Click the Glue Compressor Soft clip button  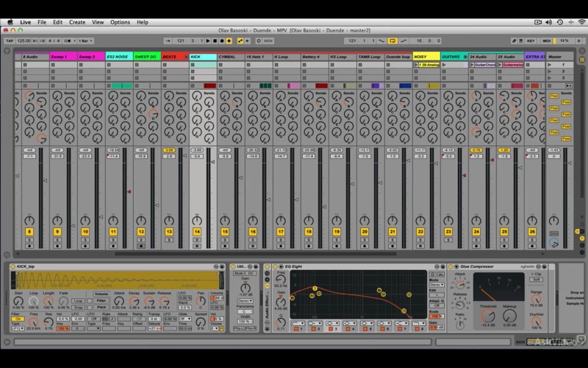(537, 280)
